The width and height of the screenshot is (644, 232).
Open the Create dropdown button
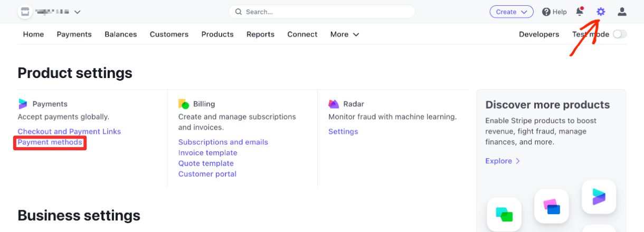click(x=512, y=12)
